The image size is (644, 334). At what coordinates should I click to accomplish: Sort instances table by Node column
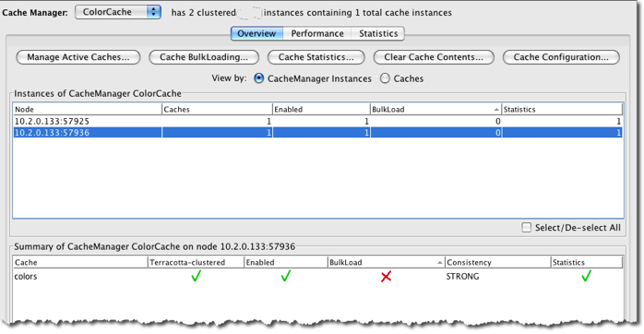87,109
